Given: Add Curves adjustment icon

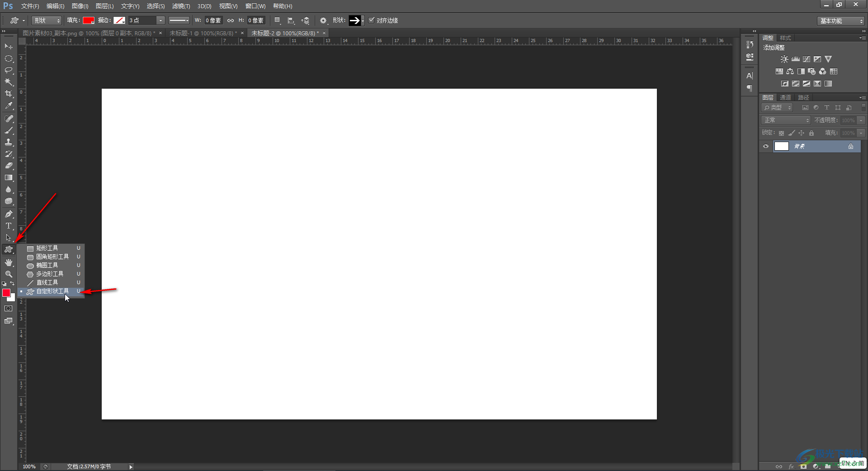Looking at the screenshot, I should coord(807,59).
